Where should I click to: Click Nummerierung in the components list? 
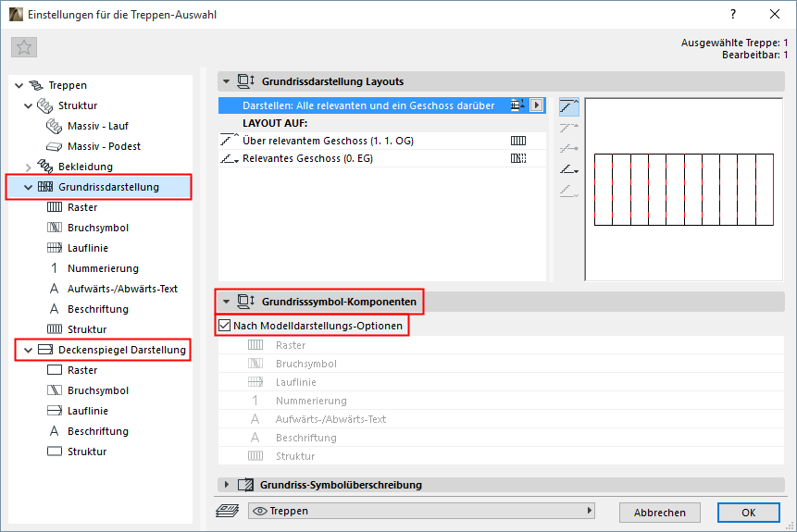pyautogui.click(x=501, y=401)
